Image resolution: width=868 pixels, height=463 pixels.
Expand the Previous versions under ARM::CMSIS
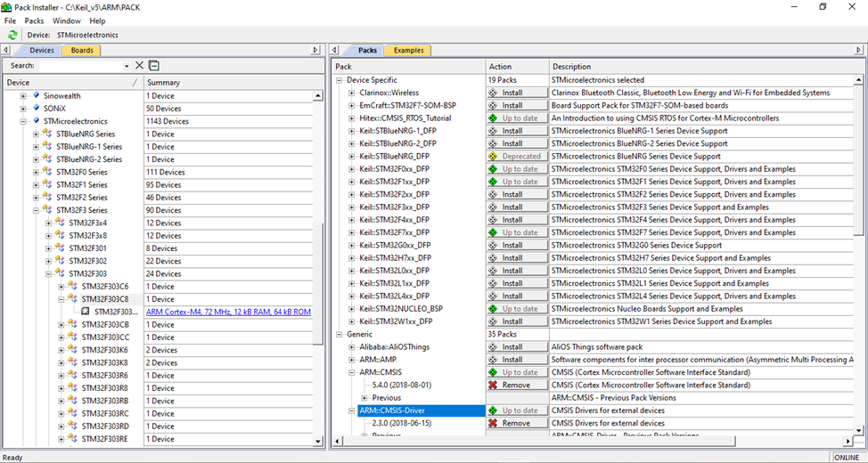click(x=364, y=398)
